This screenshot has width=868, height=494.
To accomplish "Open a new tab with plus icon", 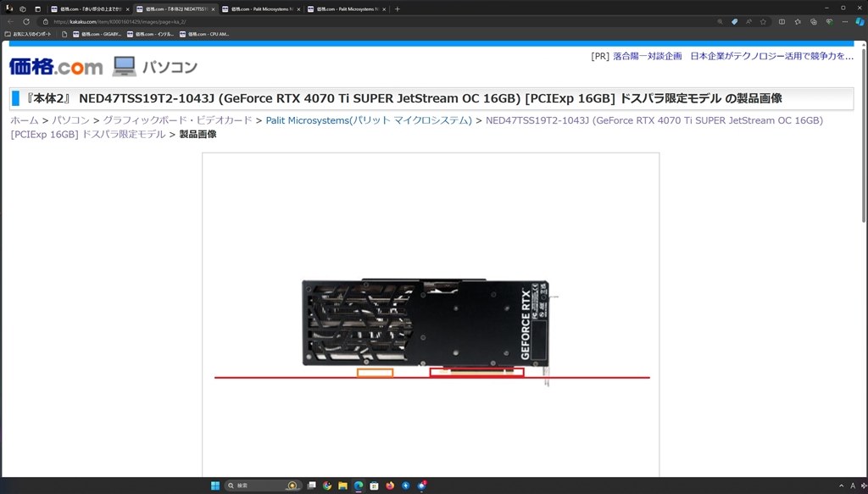I will [397, 8].
